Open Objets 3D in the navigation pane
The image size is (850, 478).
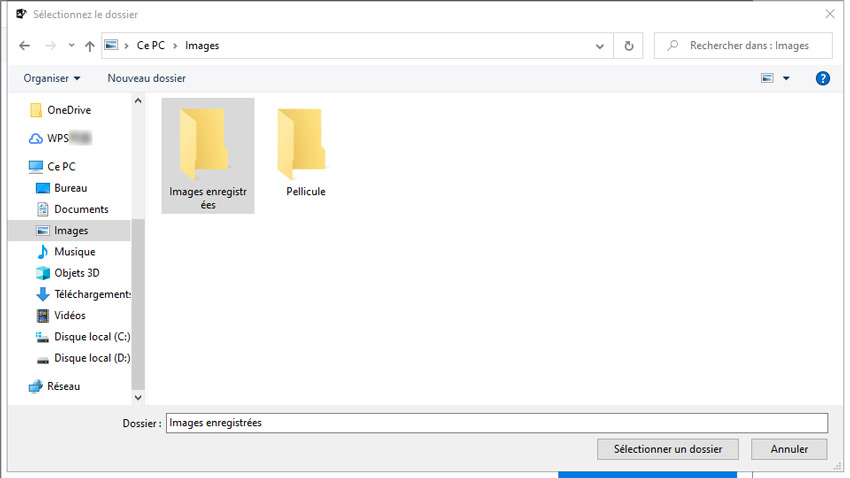[77, 273]
